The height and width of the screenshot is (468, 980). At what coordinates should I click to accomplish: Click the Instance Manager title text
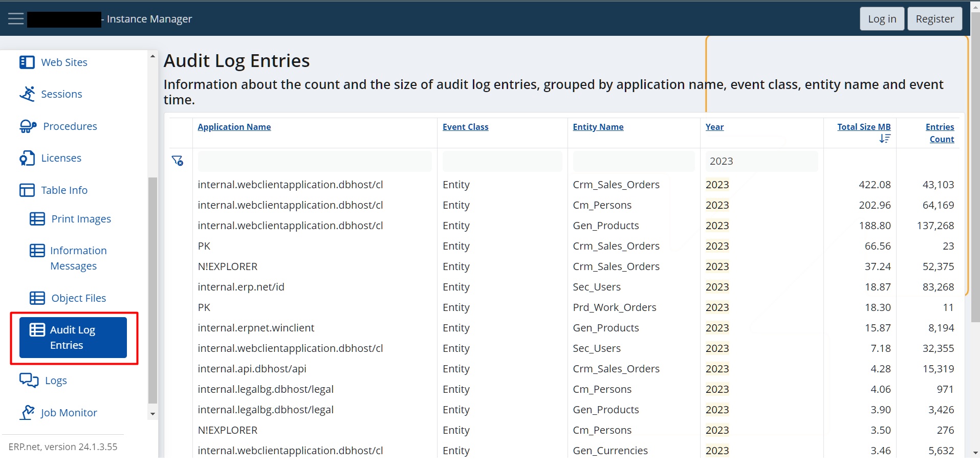pos(149,19)
